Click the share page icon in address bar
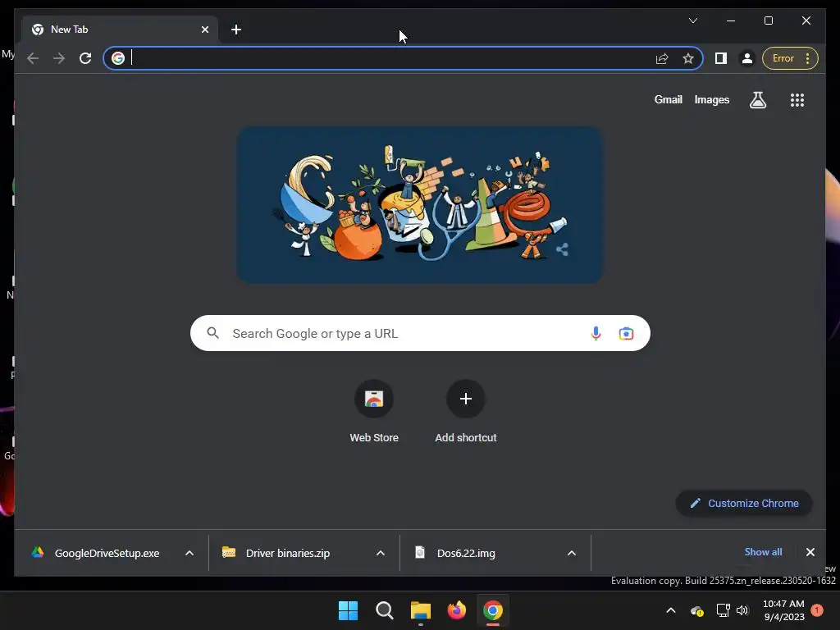 [662, 58]
